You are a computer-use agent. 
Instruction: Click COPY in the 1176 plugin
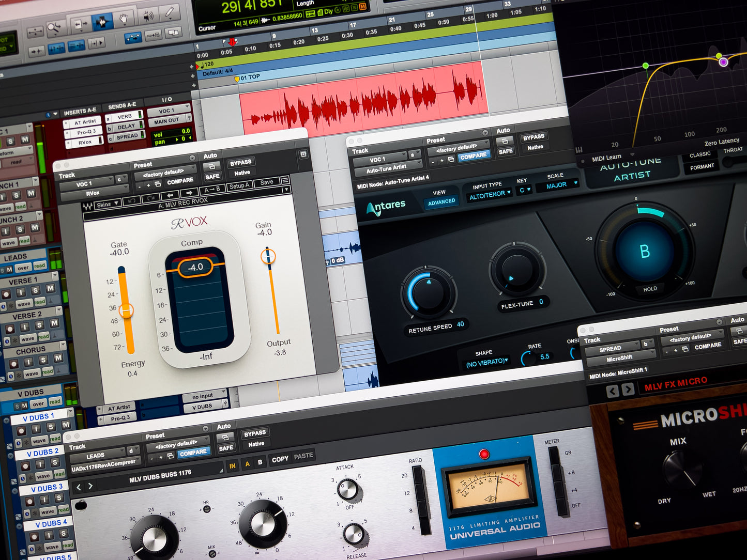point(280,459)
